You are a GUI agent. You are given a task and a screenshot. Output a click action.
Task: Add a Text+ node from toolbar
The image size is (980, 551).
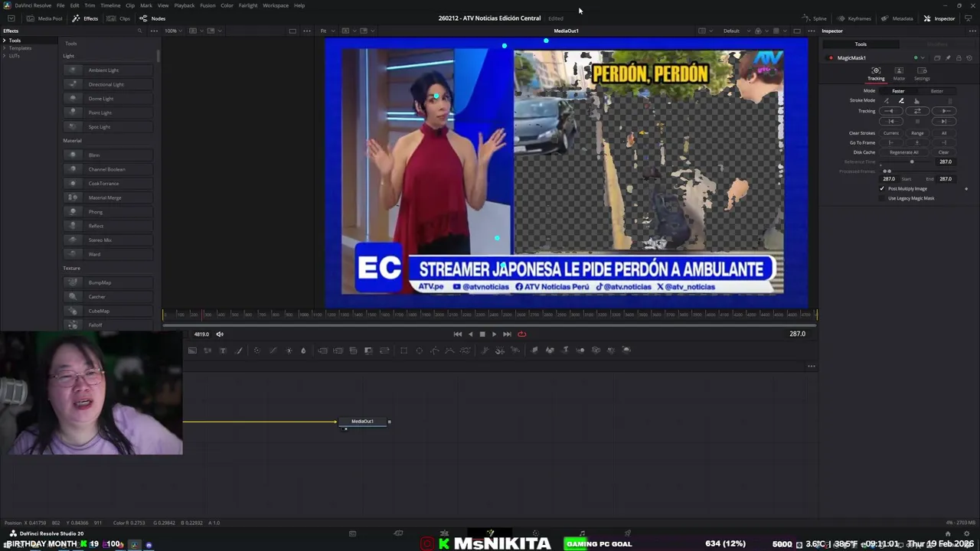click(x=223, y=350)
